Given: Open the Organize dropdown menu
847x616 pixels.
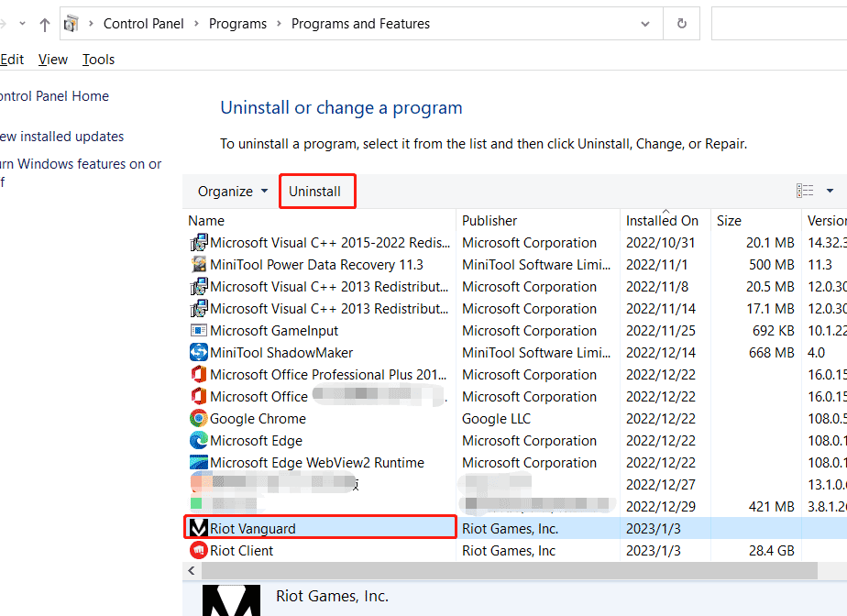Looking at the screenshot, I should tap(233, 191).
